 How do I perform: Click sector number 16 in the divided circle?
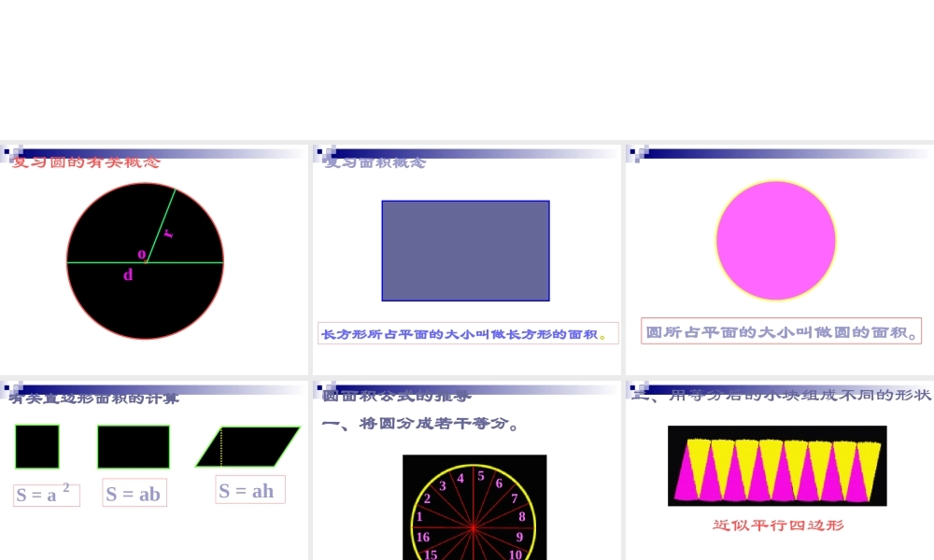pyautogui.click(x=423, y=537)
